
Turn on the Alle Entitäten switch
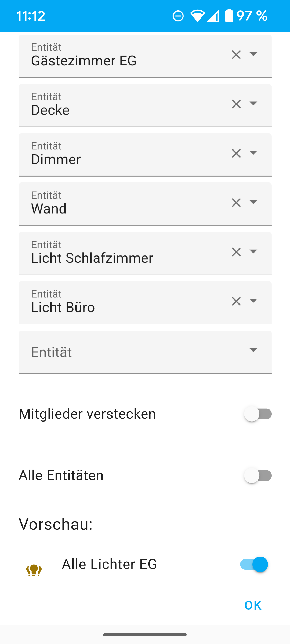pos(258,475)
